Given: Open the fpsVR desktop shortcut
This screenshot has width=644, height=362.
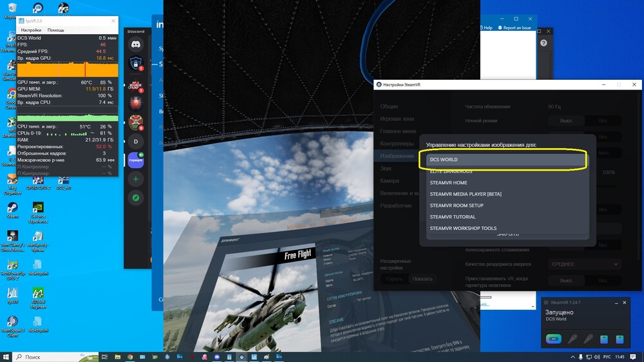Looking at the screenshot, I should point(13,296).
